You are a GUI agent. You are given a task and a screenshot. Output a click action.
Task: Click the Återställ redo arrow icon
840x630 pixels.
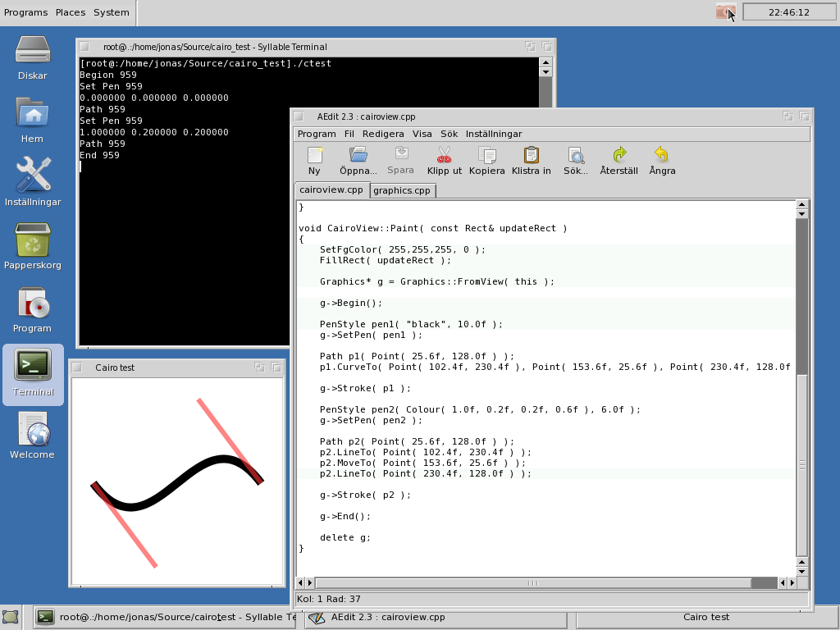[619, 155]
